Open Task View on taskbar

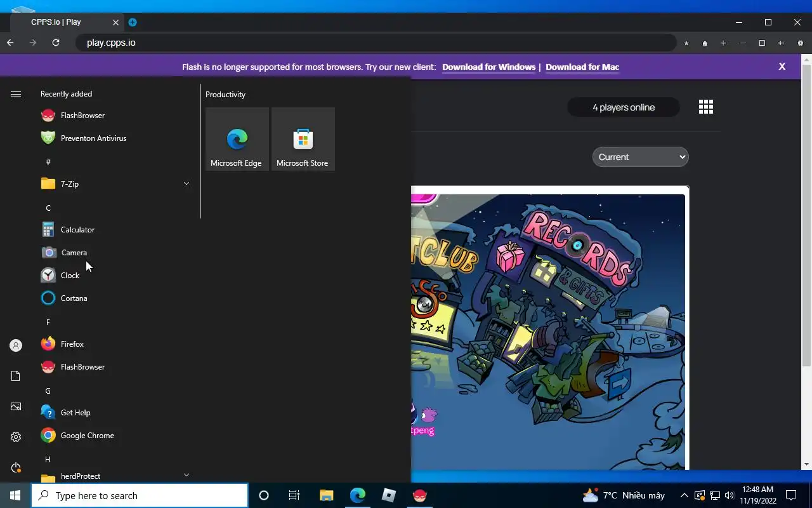[x=294, y=495]
